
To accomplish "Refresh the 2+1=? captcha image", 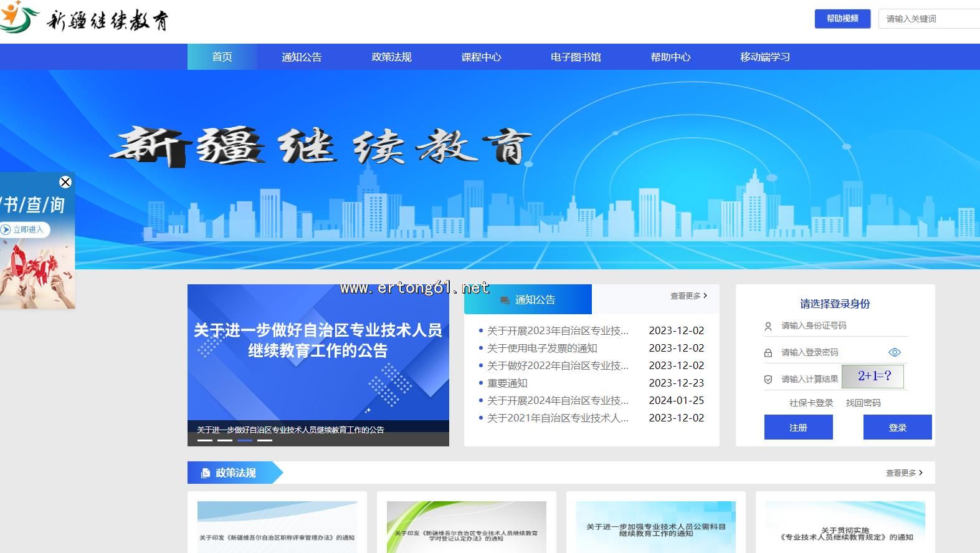I will click(x=872, y=377).
